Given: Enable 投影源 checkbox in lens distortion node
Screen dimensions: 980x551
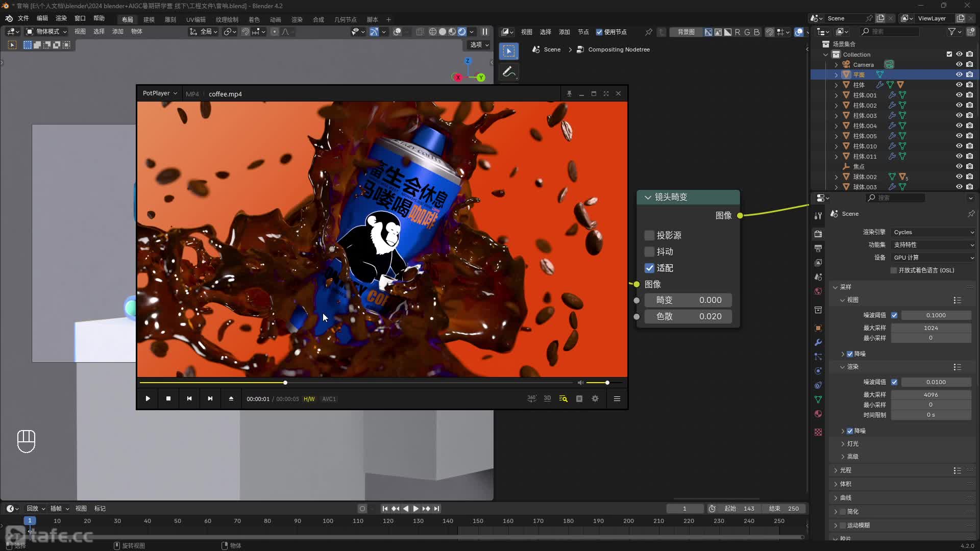Looking at the screenshot, I should [x=649, y=235].
